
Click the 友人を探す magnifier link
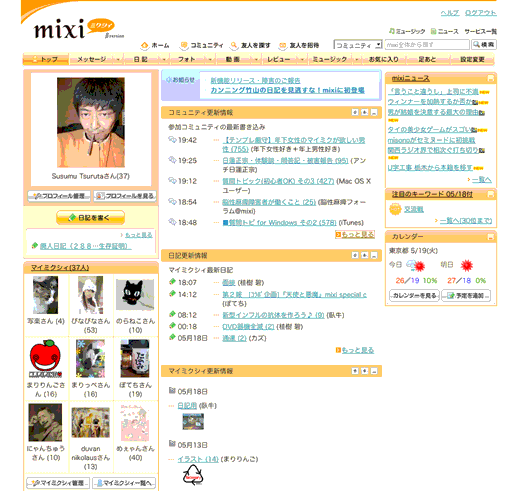coord(250,45)
